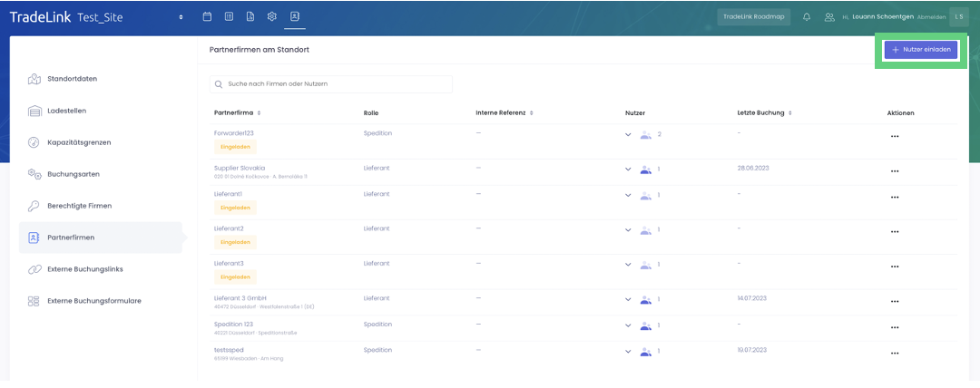980x388 pixels.
Task: Click the settings gear icon in header
Action: point(272,16)
